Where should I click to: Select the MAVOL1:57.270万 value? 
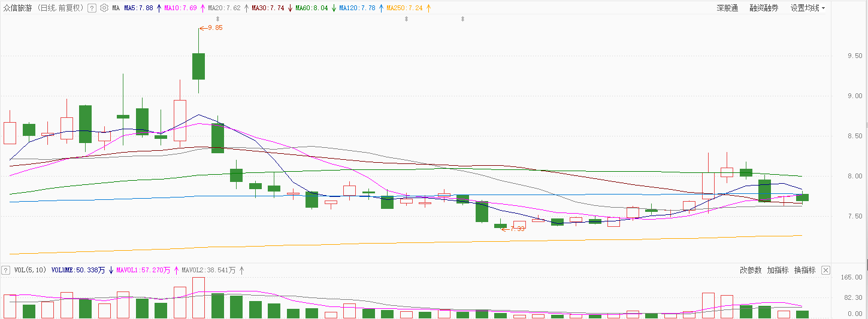point(144,270)
